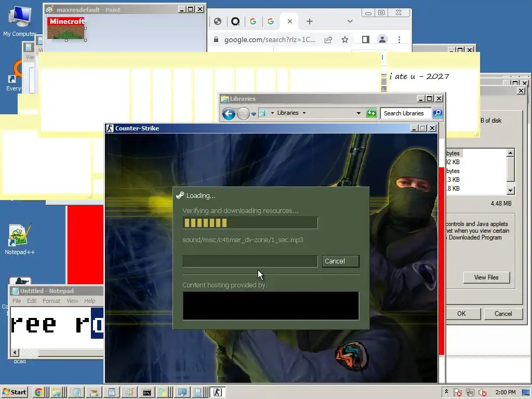Click the network tray icon

coord(470,393)
